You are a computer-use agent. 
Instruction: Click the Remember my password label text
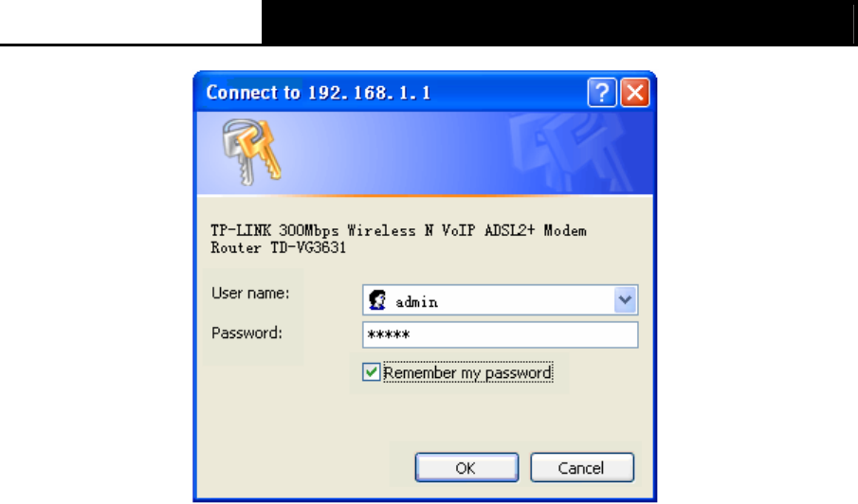(467, 373)
